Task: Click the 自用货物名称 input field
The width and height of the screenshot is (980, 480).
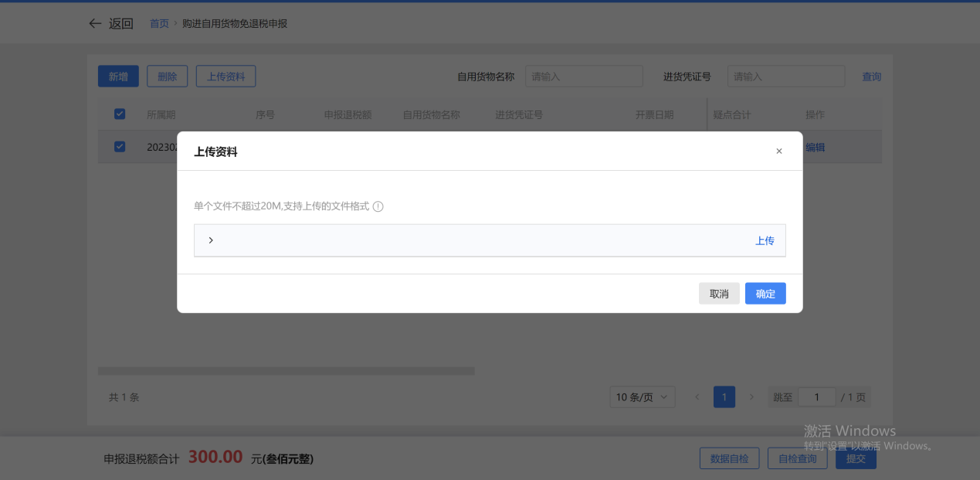Action: click(x=584, y=77)
